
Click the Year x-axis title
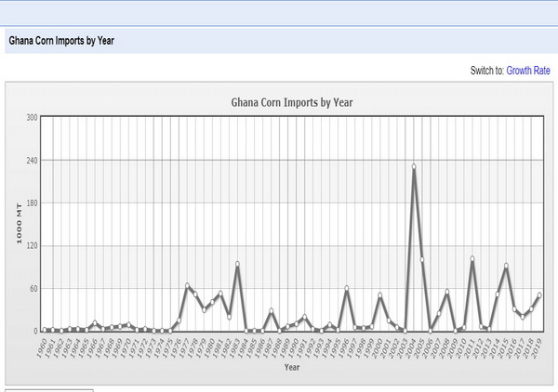292,368
